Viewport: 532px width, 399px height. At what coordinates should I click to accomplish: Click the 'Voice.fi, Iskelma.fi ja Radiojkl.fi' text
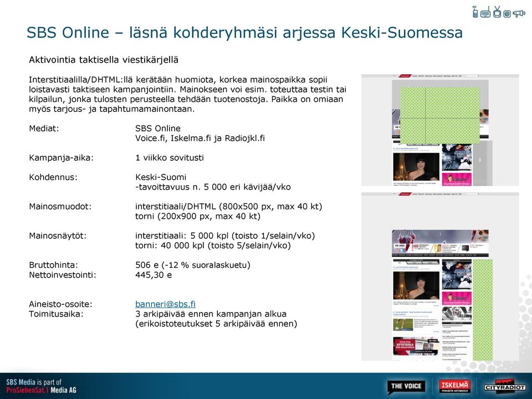tap(200, 139)
